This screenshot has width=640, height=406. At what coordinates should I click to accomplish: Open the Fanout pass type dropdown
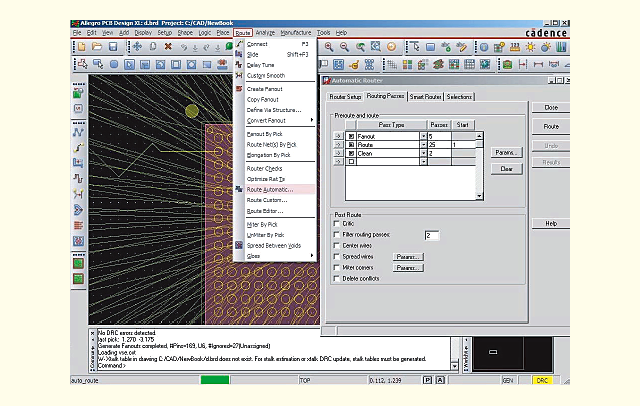423,136
